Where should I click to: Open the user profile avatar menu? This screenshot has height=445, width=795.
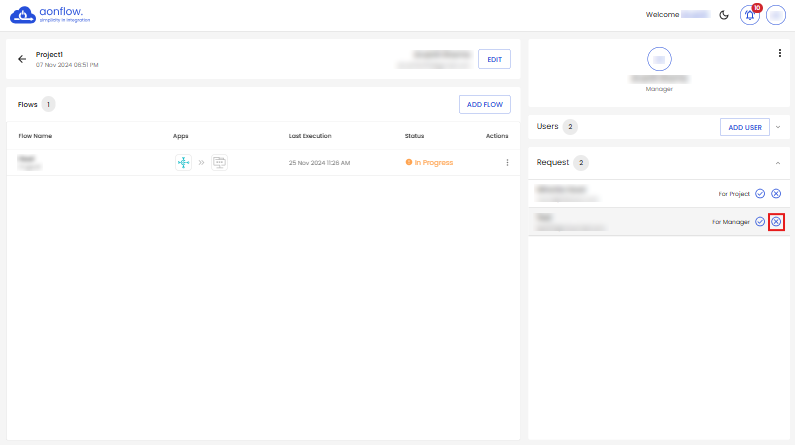(x=775, y=15)
